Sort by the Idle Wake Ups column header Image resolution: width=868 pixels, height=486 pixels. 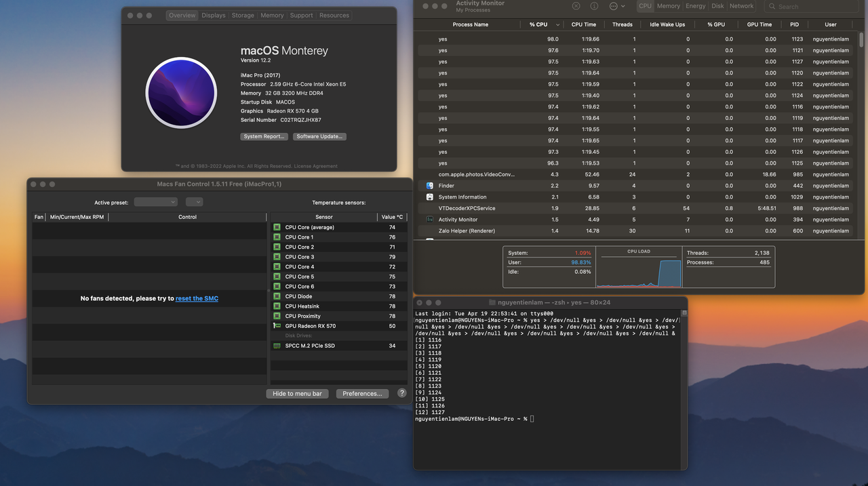(x=667, y=24)
